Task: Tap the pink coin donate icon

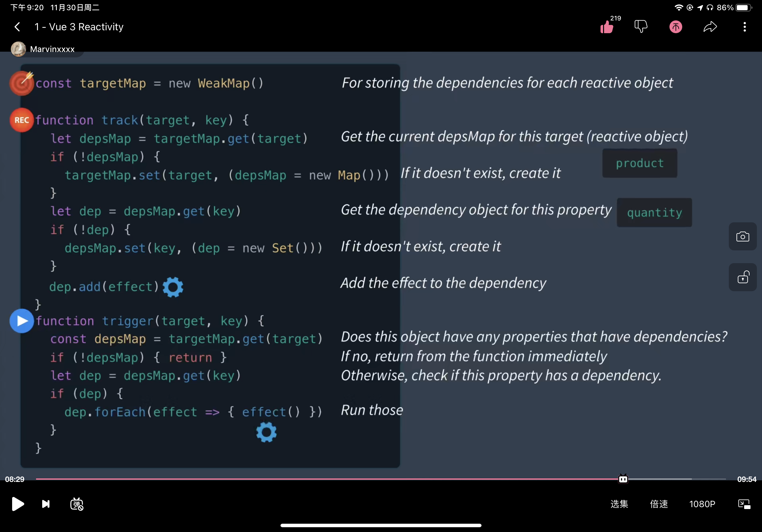Action: (676, 27)
